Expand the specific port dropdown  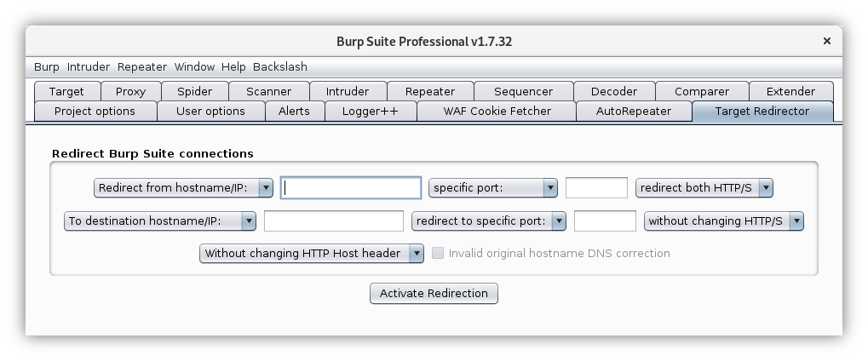click(x=492, y=187)
